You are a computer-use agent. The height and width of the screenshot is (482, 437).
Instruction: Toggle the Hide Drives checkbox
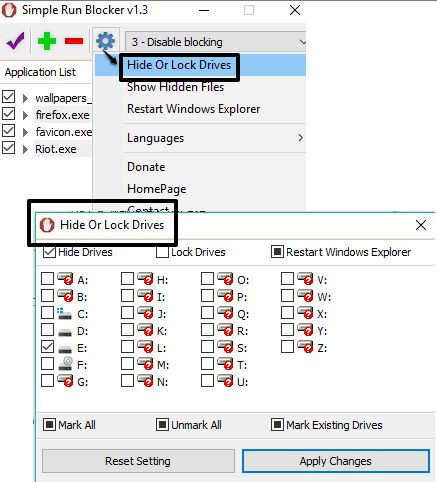(49, 252)
